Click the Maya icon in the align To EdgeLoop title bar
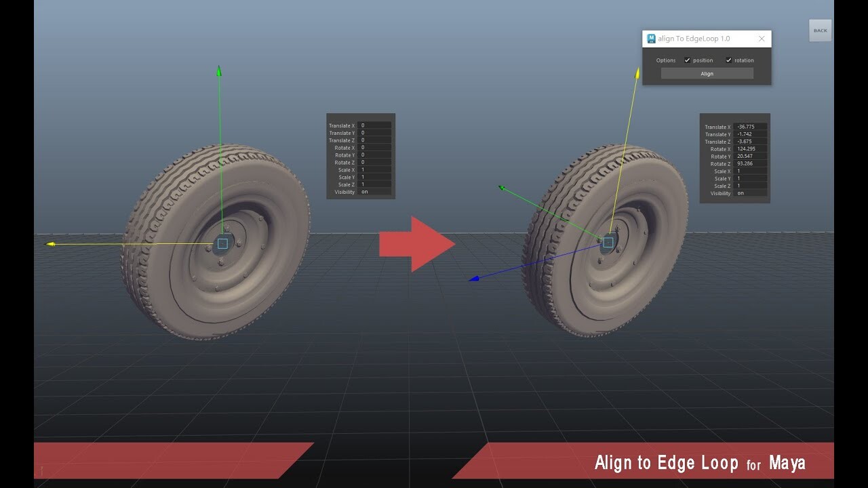The height and width of the screenshot is (488, 868). pos(652,39)
